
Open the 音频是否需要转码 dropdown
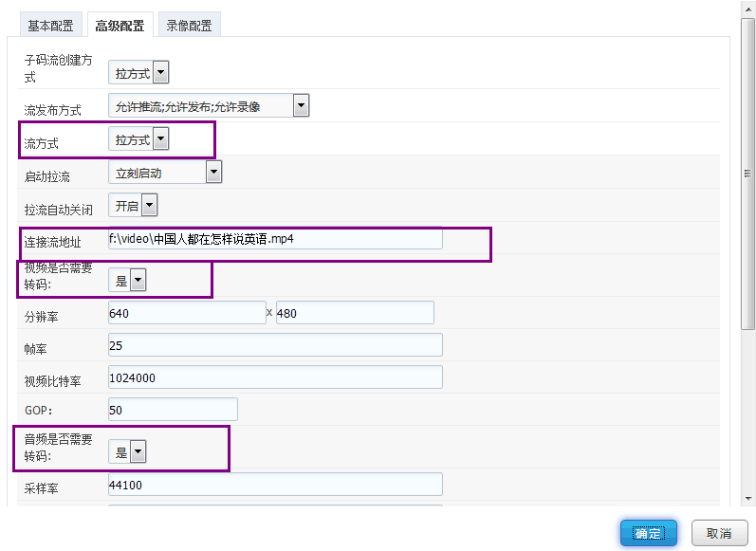pyautogui.click(x=127, y=451)
